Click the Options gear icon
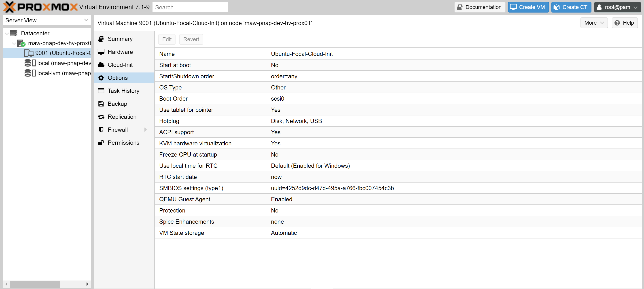The height and width of the screenshot is (289, 644). 101,78
